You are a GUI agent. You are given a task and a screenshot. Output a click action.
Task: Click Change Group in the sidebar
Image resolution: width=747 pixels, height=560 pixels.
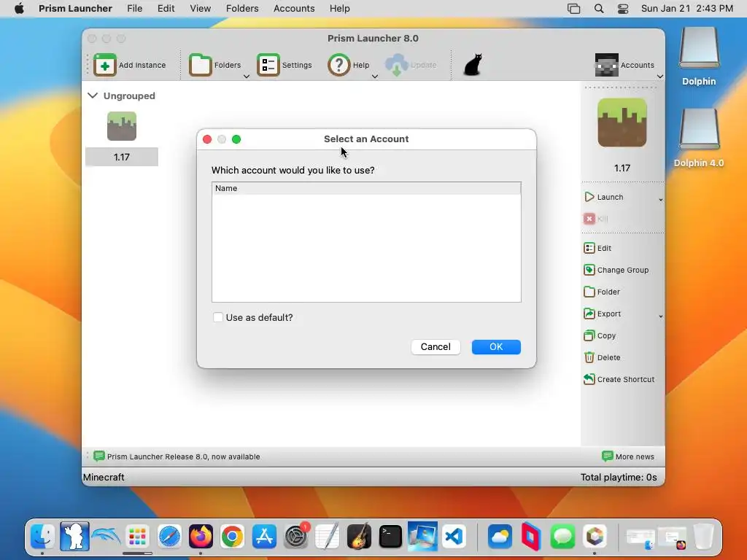[x=616, y=270]
